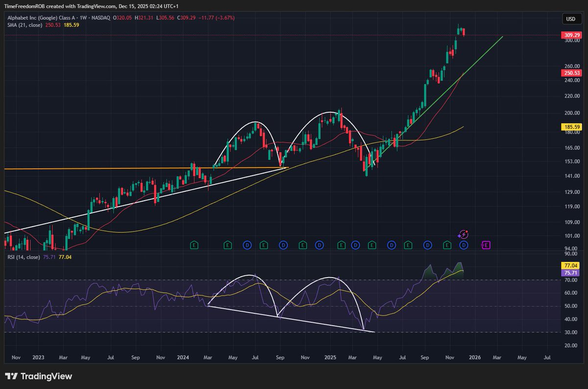The height and width of the screenshot is (389, 588).
Task: Open the USD currency selector
Action: click(571, 19)
